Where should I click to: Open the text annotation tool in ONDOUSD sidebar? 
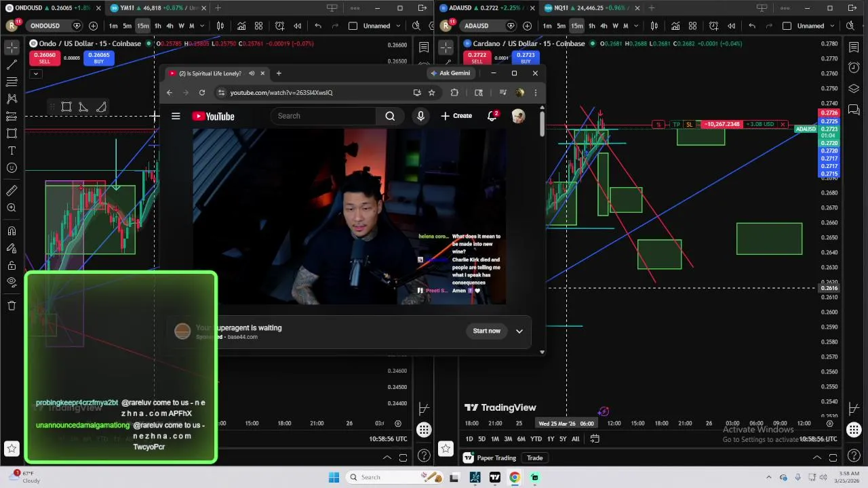click(x=12, y=150)
